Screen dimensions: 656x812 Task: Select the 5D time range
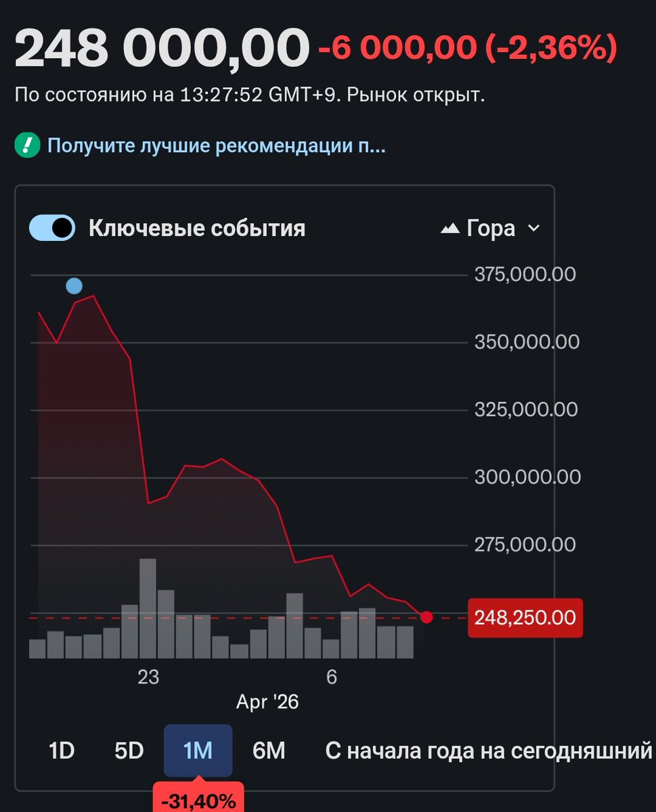pyautogui.click(x=129, y=750)
